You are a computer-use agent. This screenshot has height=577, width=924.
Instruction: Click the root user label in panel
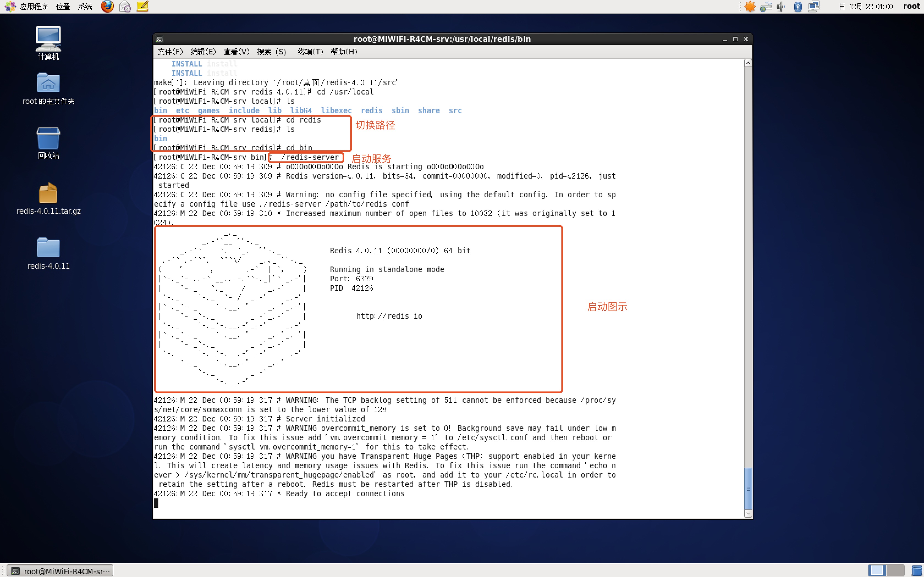(x=911, y=7)
